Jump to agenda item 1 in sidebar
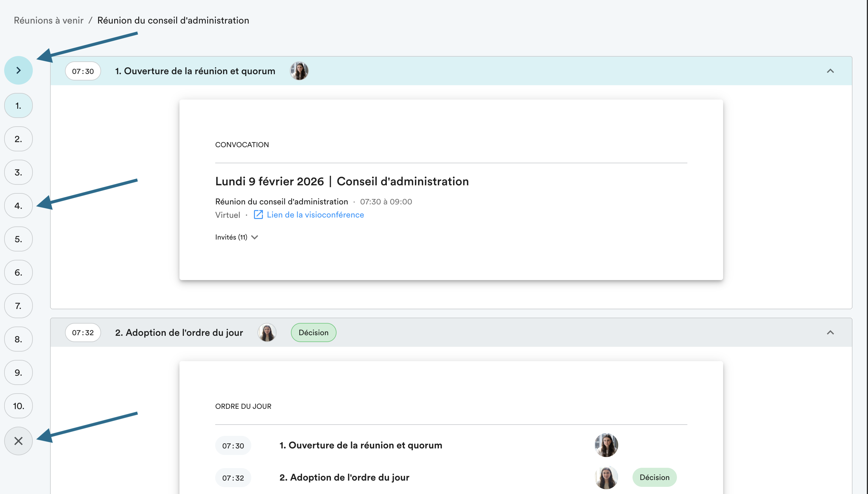This screenshot has width=868, height=494. 18,105
